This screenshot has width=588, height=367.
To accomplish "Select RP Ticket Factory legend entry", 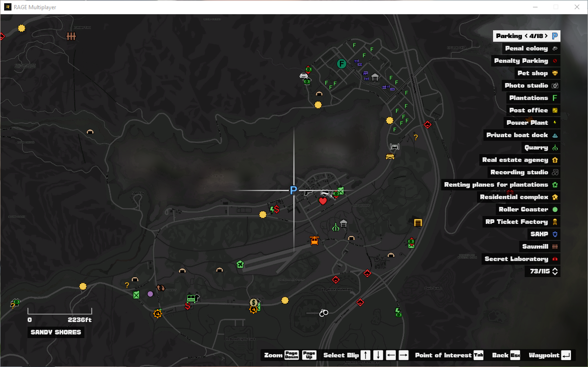I will coord(521,222).
